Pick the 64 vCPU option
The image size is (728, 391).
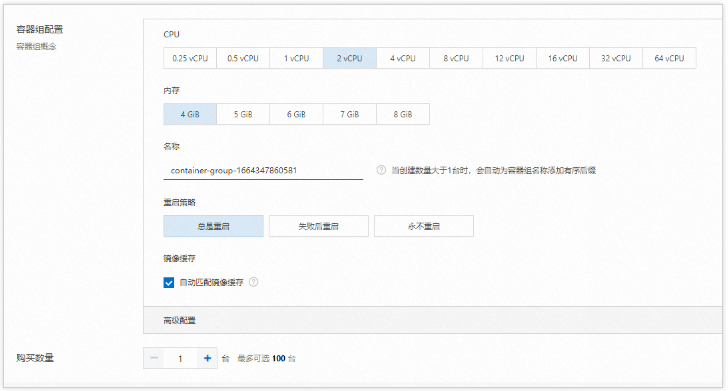[669, 59]
